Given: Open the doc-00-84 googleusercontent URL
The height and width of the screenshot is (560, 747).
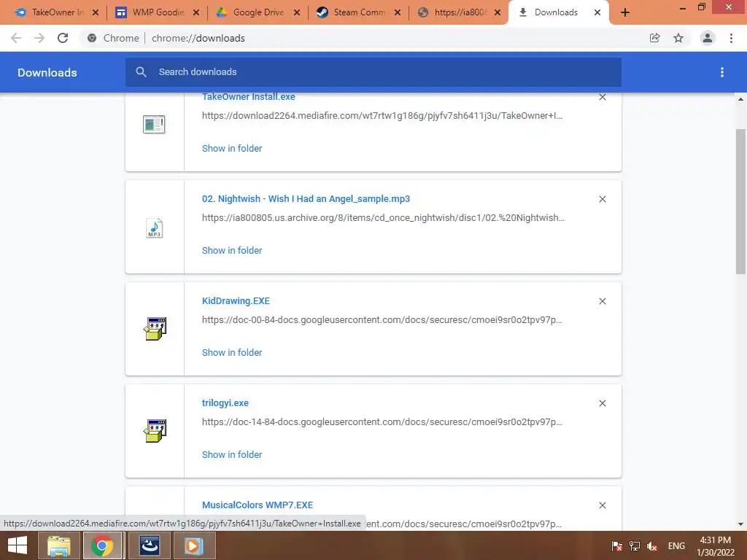Looking at the screenshot, I should click(382, 320).
